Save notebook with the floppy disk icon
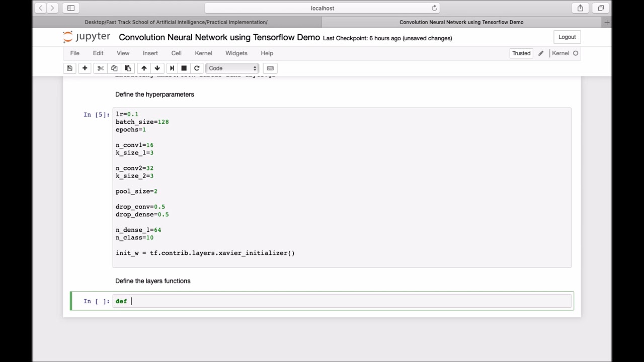The image size is (644, 362). coord(69,68)
